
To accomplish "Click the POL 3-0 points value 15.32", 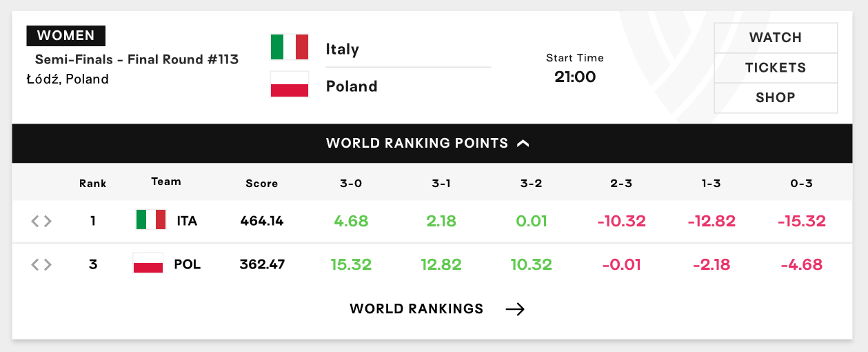I will pos(351,264).
